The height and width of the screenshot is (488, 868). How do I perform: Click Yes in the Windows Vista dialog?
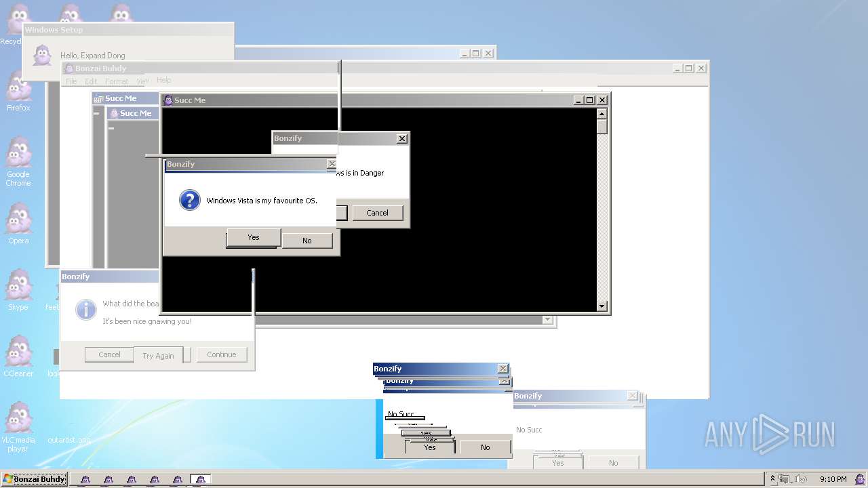point(254,237)
